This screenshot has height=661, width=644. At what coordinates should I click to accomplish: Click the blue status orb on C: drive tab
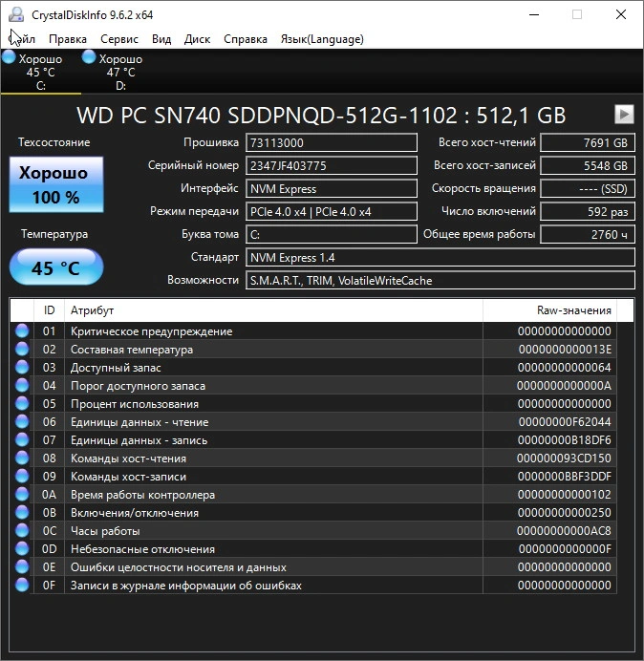9,57
